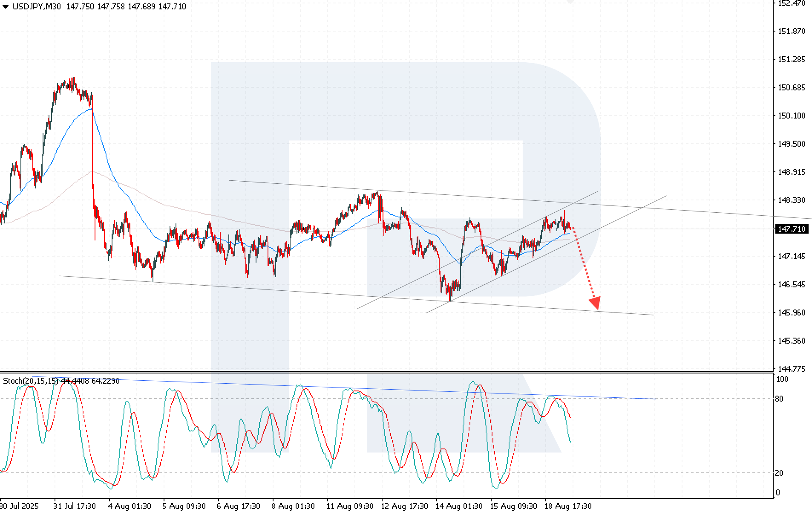Viewport: 812px width, 515px height.
Task: Open the chart menu triangle beside USDJPY,M30
Action: [6, 7]
